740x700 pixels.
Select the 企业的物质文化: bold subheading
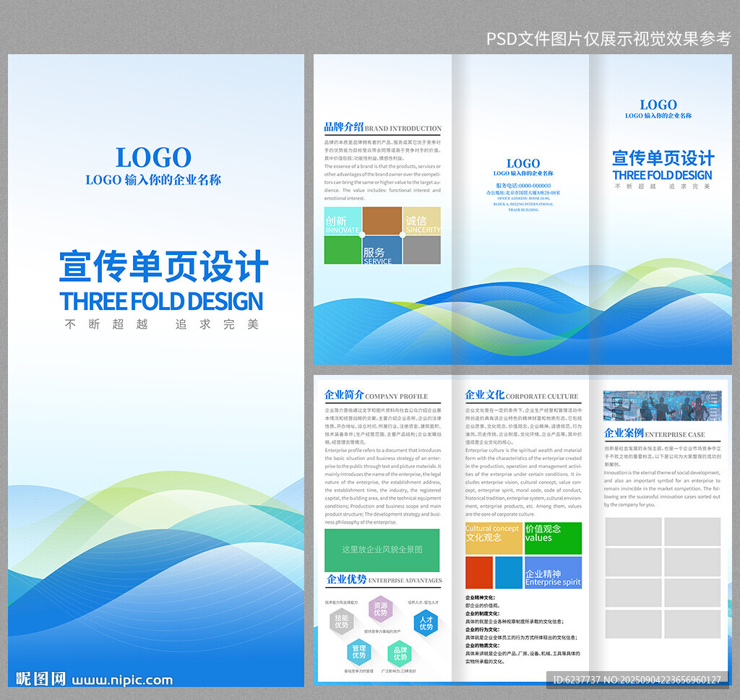coord(482,646)
